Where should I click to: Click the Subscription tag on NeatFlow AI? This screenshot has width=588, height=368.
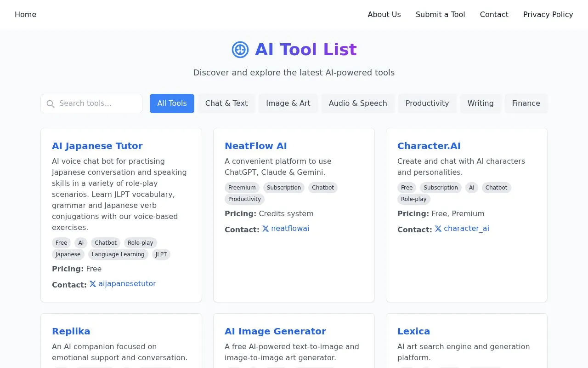284,188
